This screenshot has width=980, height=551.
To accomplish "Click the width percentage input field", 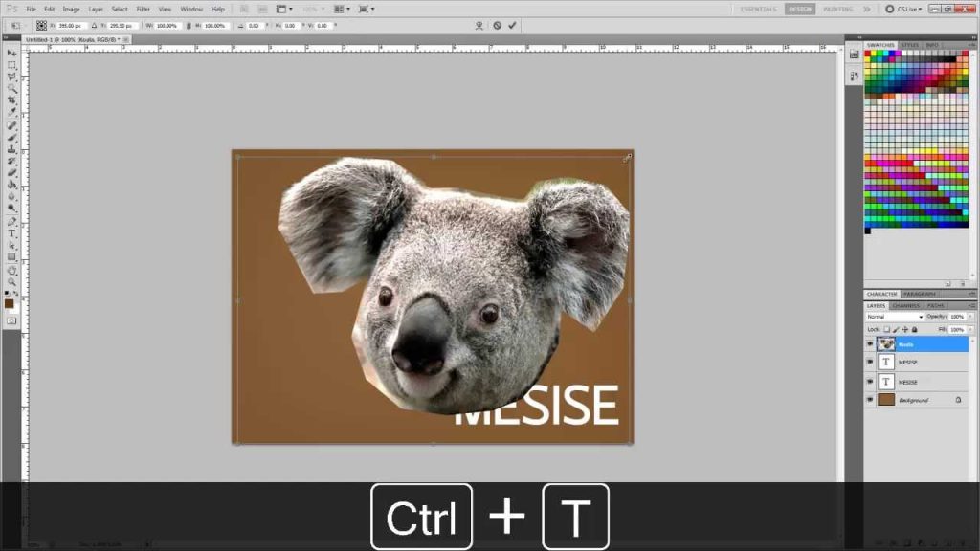I will [167, 26].
